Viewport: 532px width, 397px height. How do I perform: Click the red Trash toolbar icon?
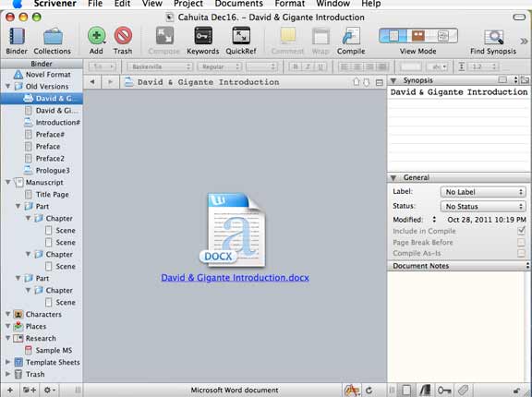click(123, 36)
